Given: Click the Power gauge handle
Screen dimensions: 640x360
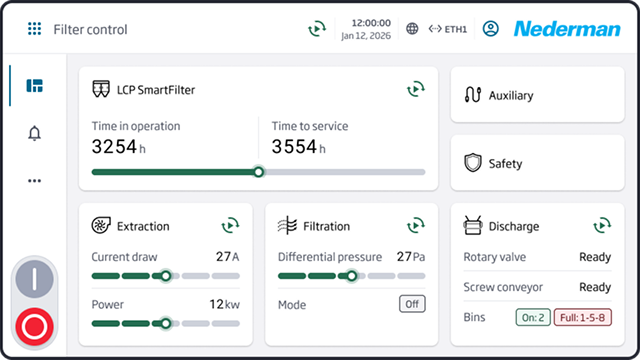Looking at the screenshot, I should 165,324.
